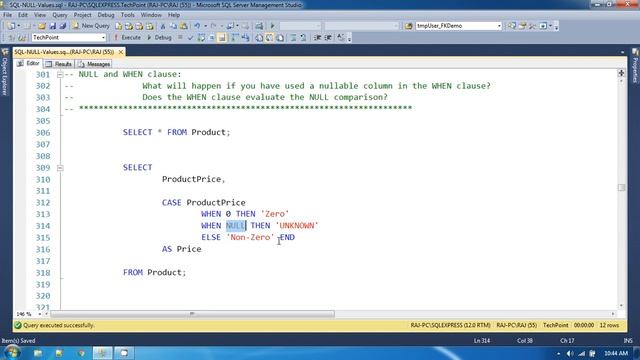The height and width of the screenshot is (360, 640).
Task: Open the Tools menu
Action: (x=127, y=15)
